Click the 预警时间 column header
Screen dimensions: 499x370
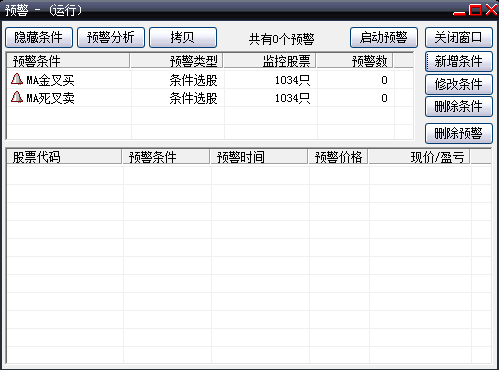[x=259, y=157]
